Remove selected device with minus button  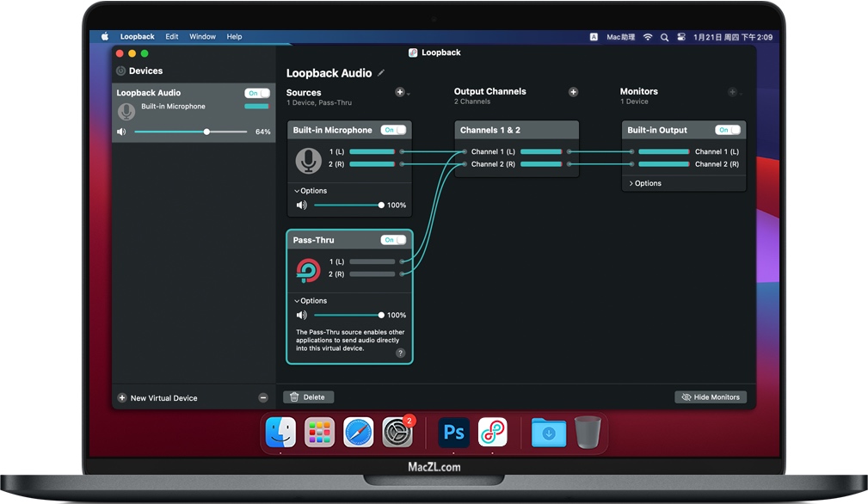pyautogui.click(x=263, y=397)
